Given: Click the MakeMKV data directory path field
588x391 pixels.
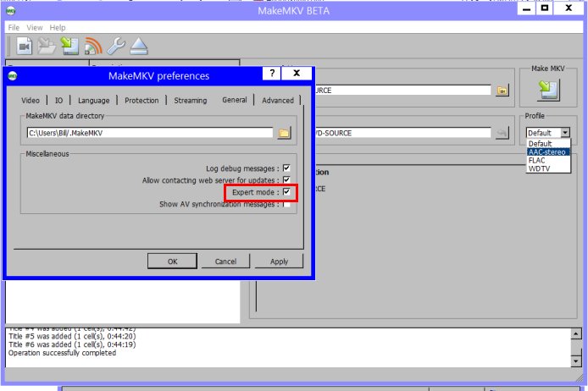Looking at the screenshot, I should point(150,133).
